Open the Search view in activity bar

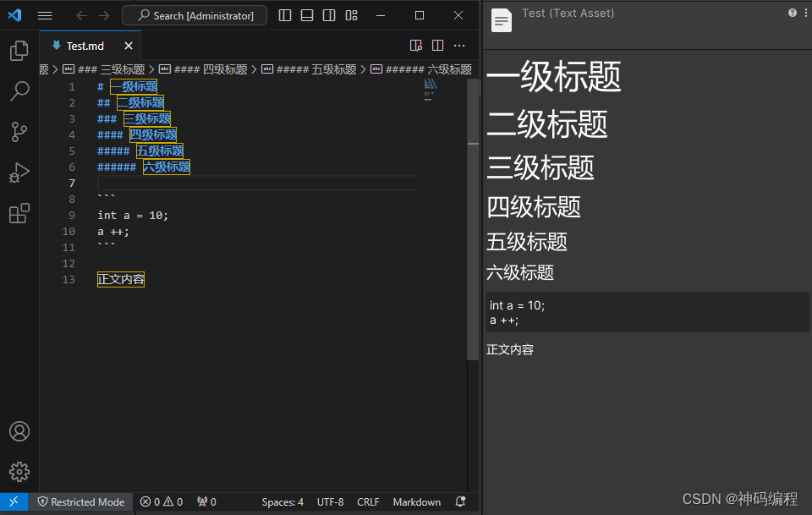point(19,91)
